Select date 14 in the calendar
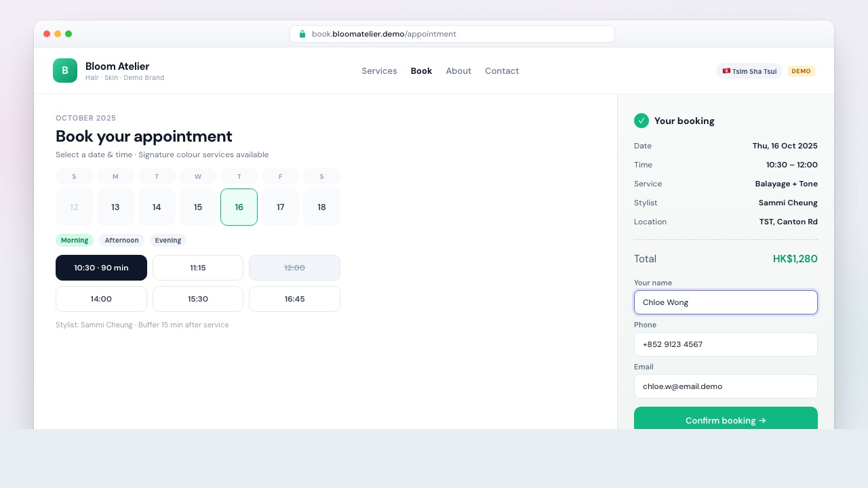 point(157,207)
